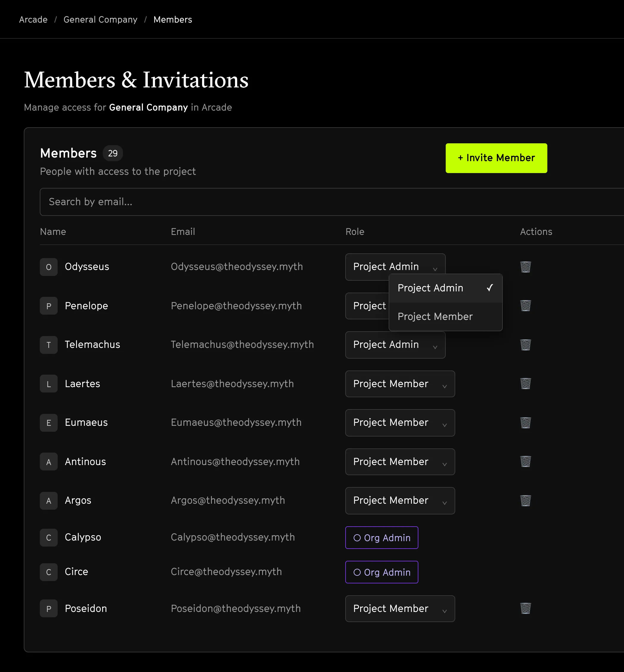Click Argos@theodyssey.myth email
624x672 pixels.
pos(228,500)
